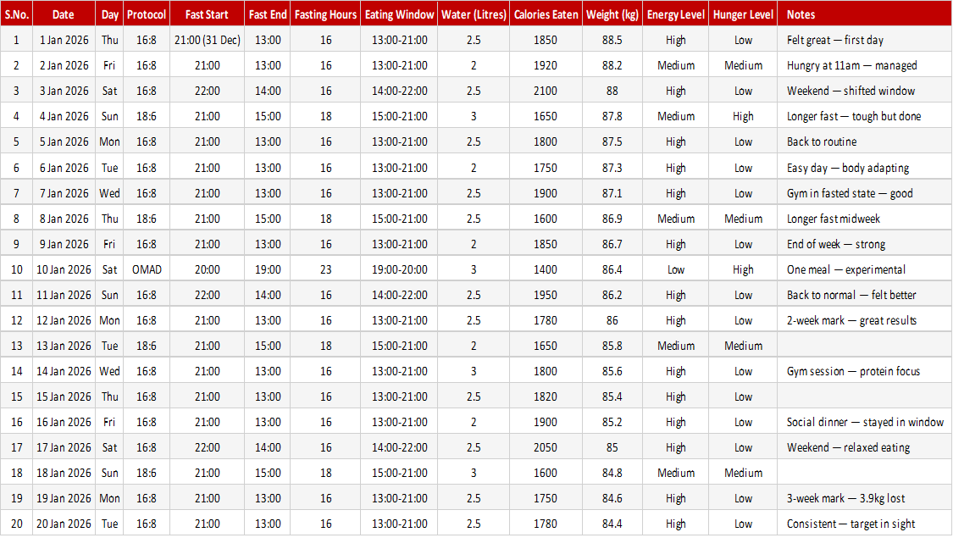Select the date cell '4 Jan 2026'

64,117
